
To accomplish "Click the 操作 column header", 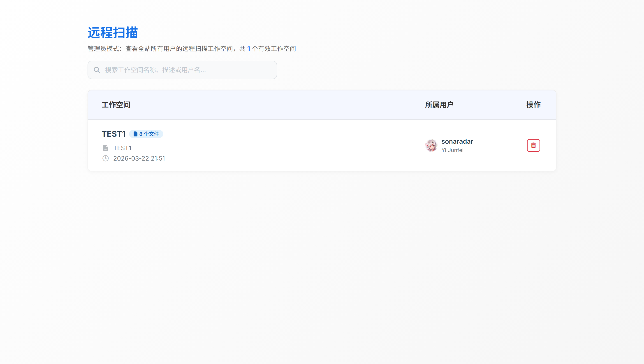I will (533, 105).
